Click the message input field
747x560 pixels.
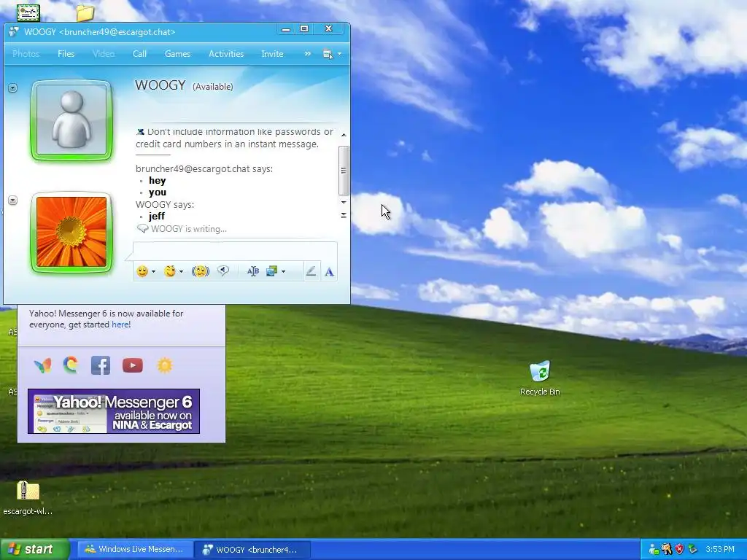pyautogui.click(x=235, y=251)
